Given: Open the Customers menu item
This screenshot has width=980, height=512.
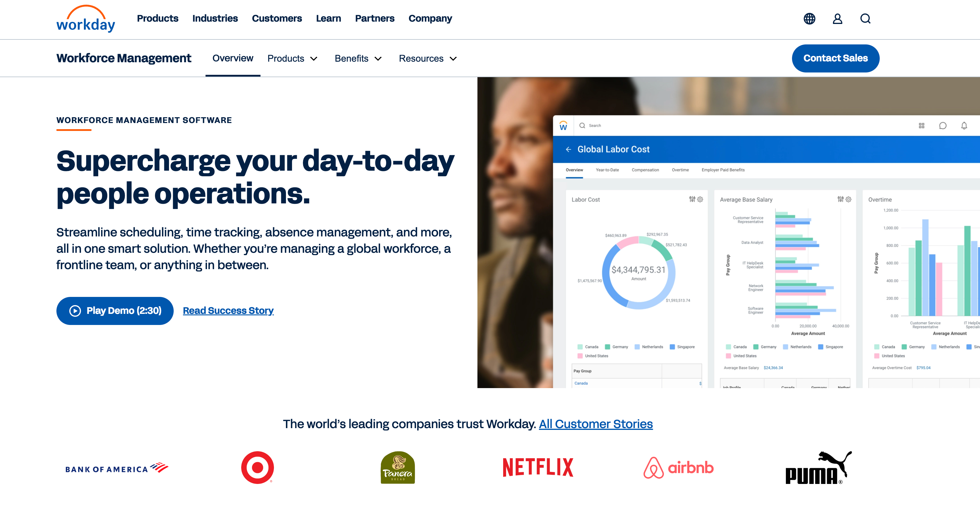Looking at the screenshot, I should 277,18.
